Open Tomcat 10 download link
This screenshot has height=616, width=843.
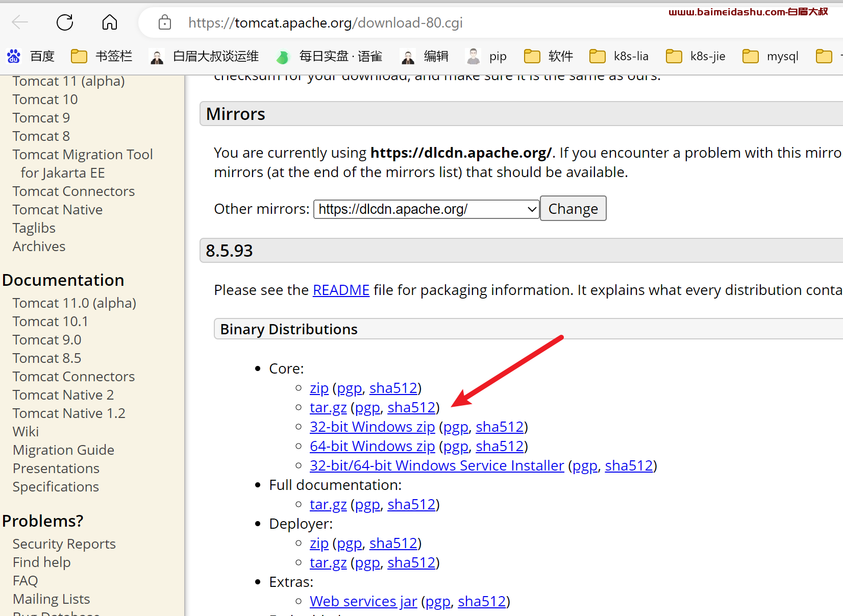pos(45,100)
